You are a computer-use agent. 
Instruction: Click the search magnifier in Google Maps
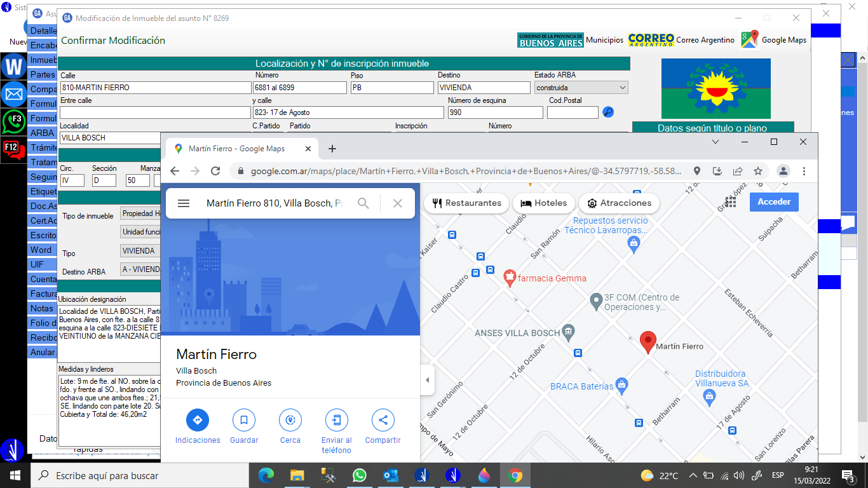point(363,203)
